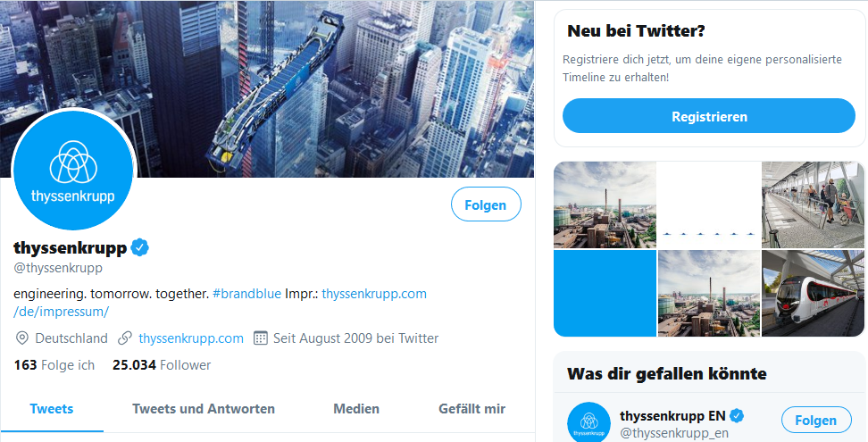This screenshot has height=442, width=868.
Task: Open the #brandblue hashtag link
Action: pyautogui.click(x=246, y=294)
